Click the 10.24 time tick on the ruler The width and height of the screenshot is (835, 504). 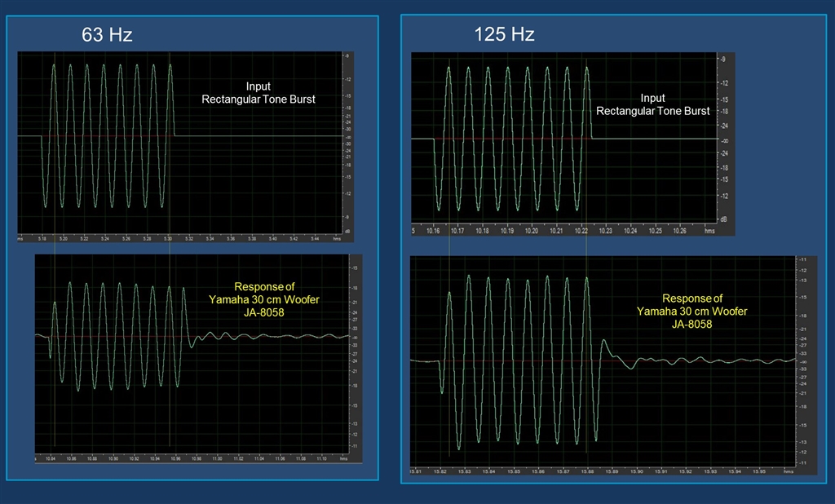630,232
